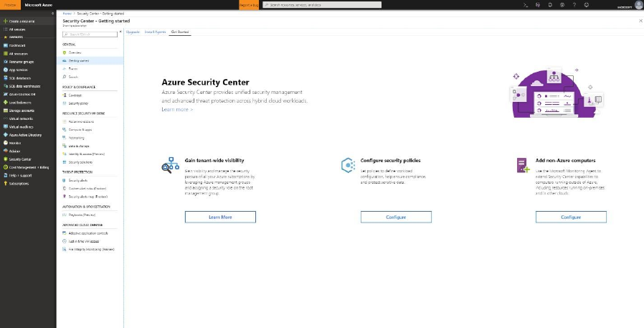Click Create a resource plus icon
Screen dimensions: 644x328
[x=5, y=21]
